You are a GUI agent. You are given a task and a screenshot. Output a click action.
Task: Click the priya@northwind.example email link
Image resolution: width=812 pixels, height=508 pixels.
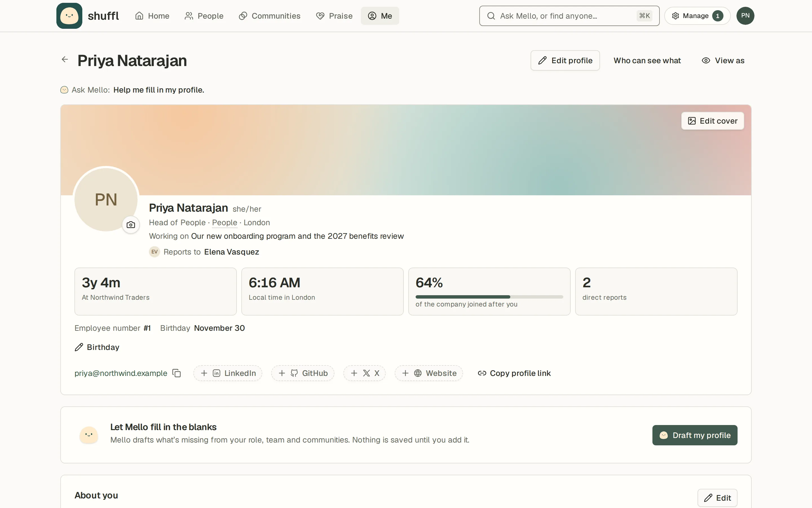pos(121,373)
